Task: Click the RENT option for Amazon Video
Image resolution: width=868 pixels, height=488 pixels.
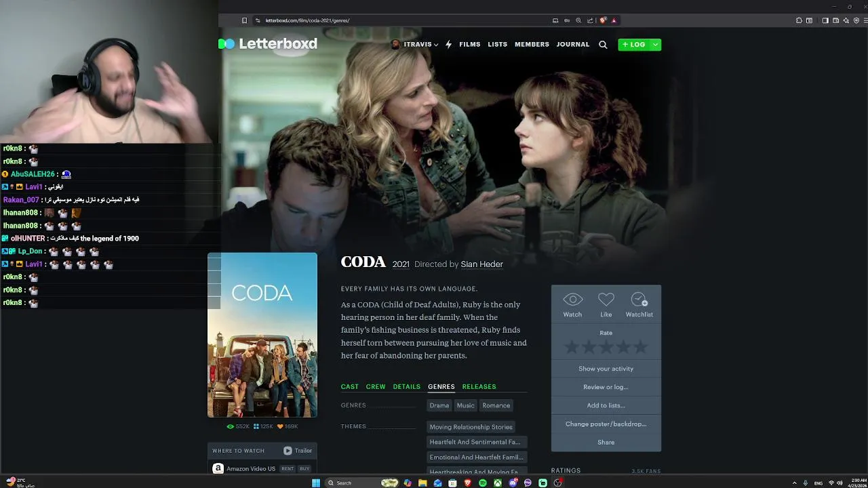Action: point(288,468)
